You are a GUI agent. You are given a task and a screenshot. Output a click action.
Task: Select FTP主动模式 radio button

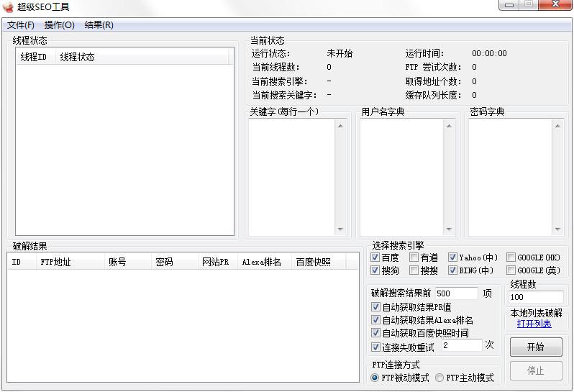coord(439,378)
